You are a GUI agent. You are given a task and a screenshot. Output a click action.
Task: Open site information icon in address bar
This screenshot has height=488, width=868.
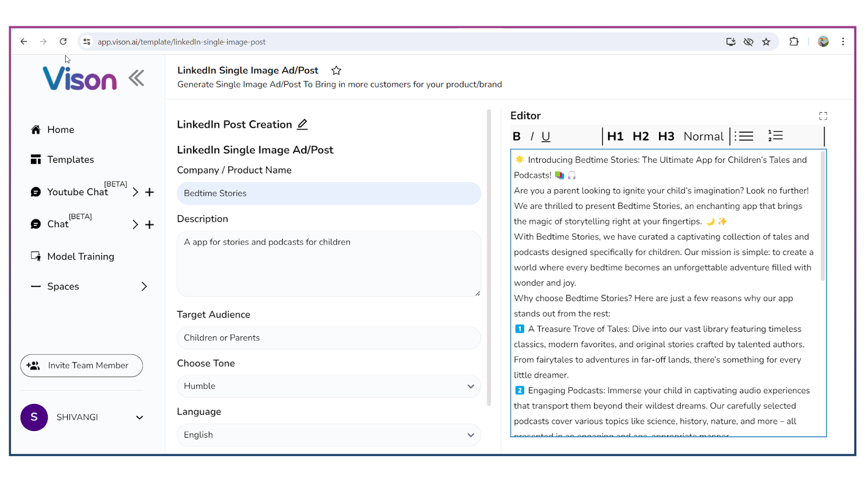[87, 42]
